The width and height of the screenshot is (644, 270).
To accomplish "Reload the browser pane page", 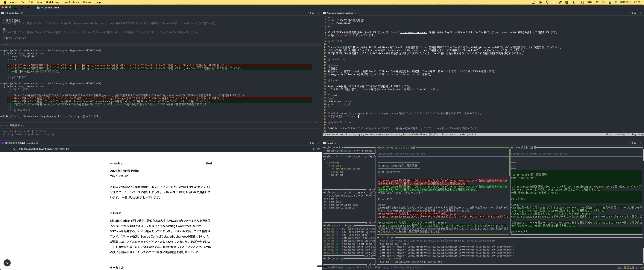I will 13,149.
